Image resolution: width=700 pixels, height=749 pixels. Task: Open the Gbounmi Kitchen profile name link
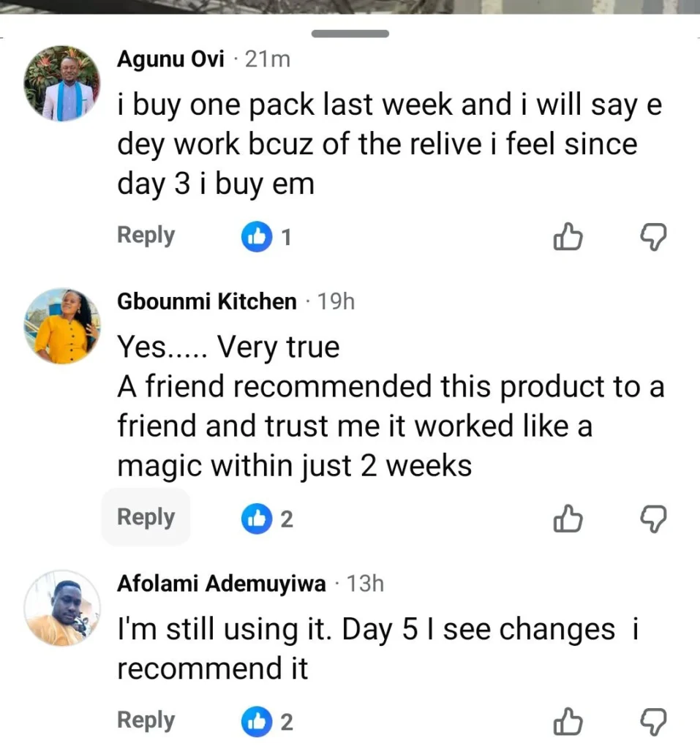[207, 301]
